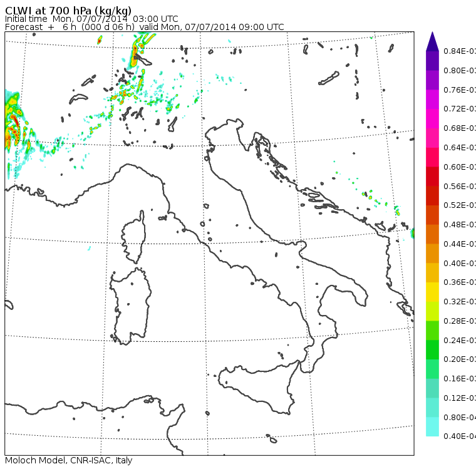
Task: Pick the yellow swatch between 0.32E-03 and 0.36E-03
Action: pos(432,292)
